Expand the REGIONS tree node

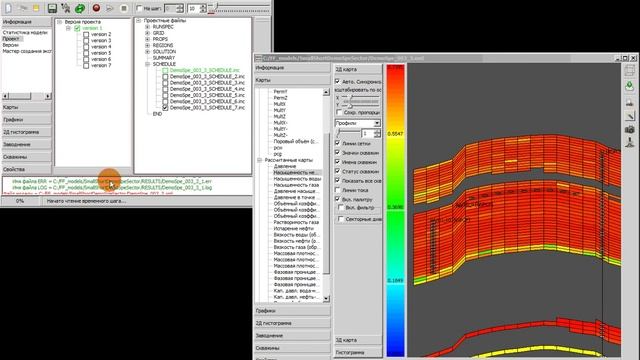[148, 45]
